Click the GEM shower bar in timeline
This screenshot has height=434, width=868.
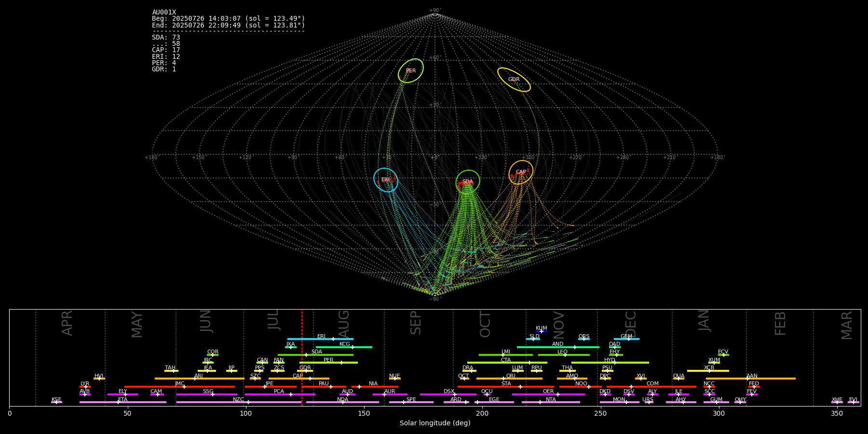(x=626, y=339)
